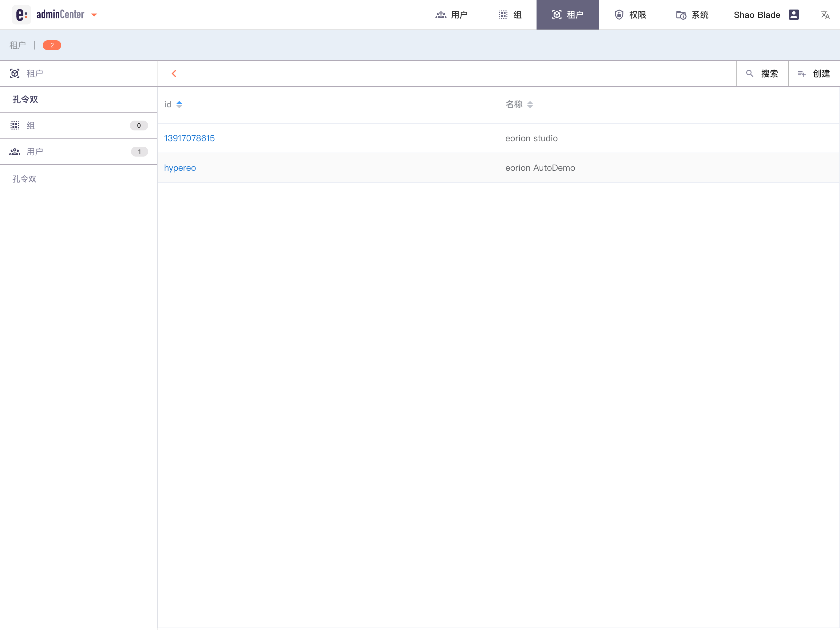This screenshot has height=630, width=840.
Task: Click the 创建 create button
Action: click(814, 74)
